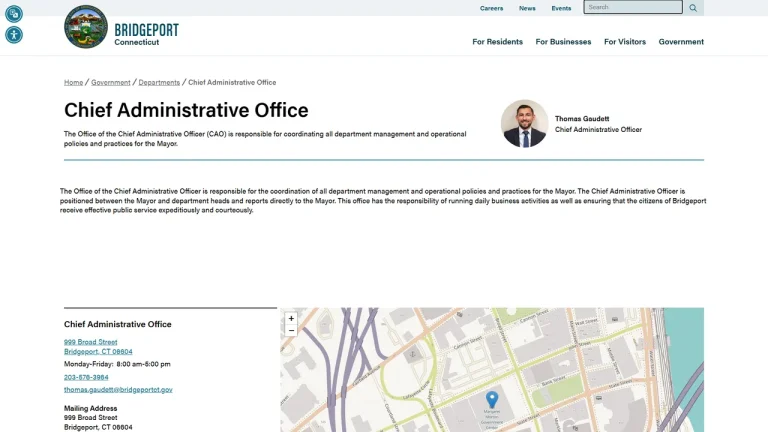The image size is (768, 432).
Task: Click the Chief Administrative Office breadcrumb text
Action: 232,82
